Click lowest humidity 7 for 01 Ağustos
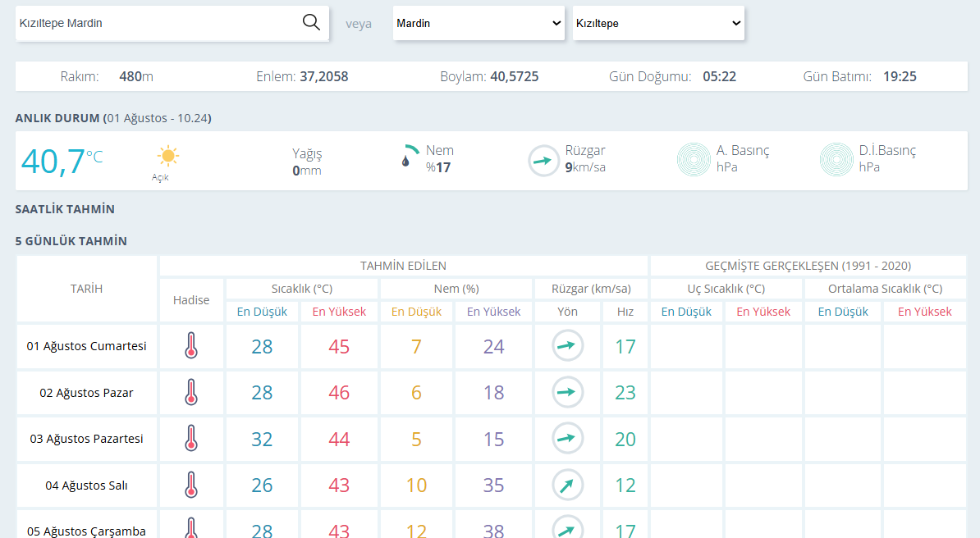 pos(416,346)
